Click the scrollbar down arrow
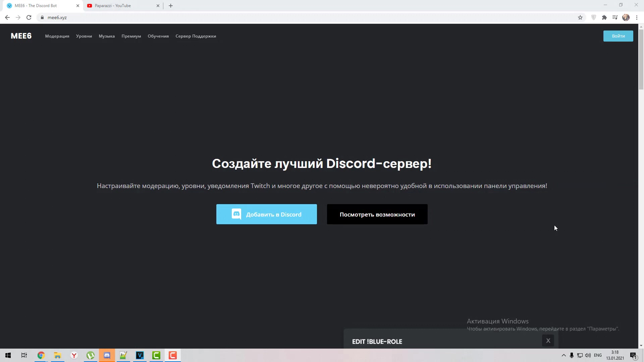The height and width of the screenshot is (362, 644). tap(641, 346)
